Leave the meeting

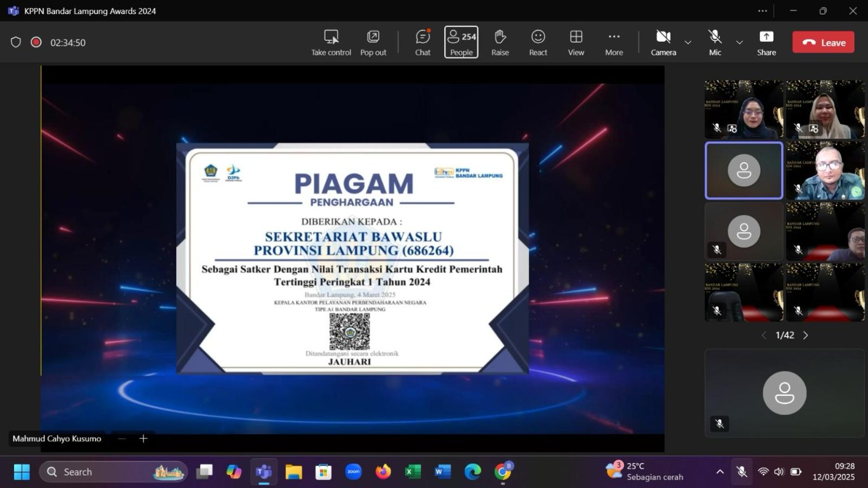click(823, 42)
